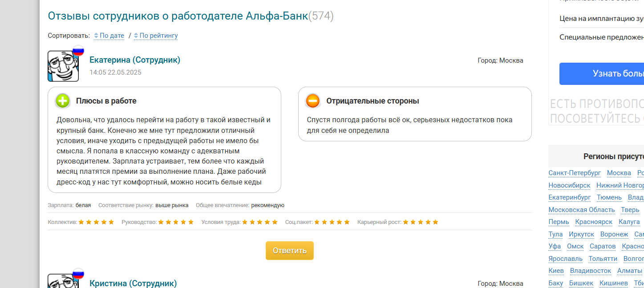Viewport: 644px width, 288px height.
Task: Open the Владивосток region link
Action: point(591,271)
